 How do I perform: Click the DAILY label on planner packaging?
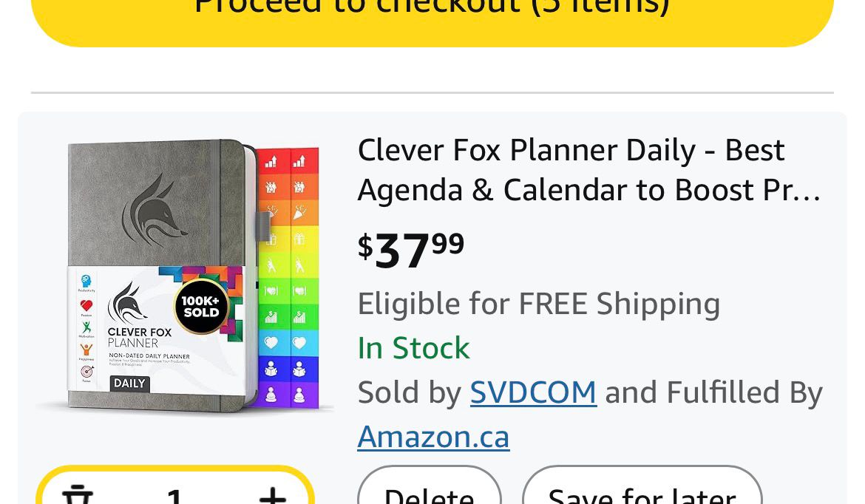point(129,384)
